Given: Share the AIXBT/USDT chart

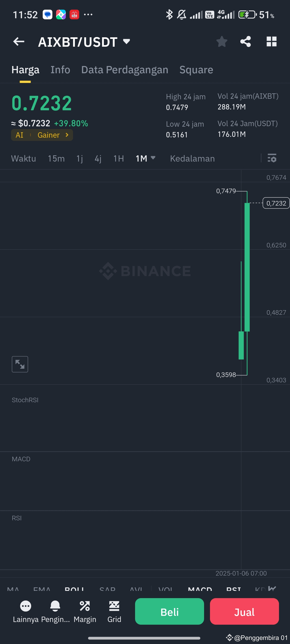Looking at the screenshot, I should [245, 42].
